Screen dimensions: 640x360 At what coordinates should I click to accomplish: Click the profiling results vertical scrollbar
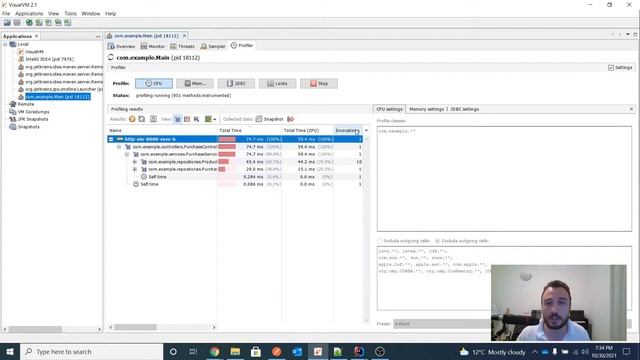366,229
